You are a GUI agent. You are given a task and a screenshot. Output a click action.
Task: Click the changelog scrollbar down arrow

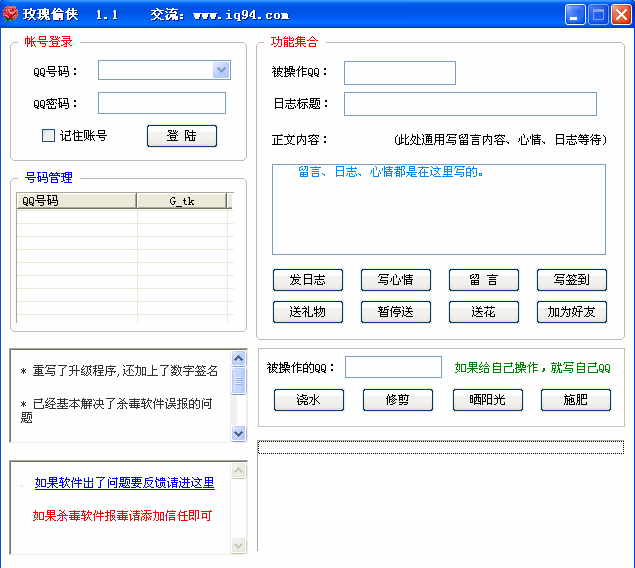click(x=238, y=433)
